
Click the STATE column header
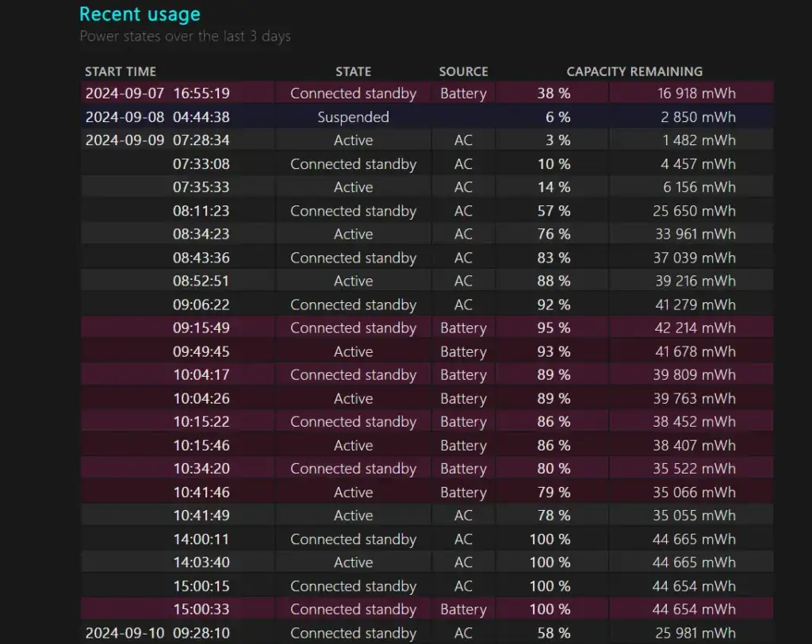pyautogui.click(x=353, y=71)
